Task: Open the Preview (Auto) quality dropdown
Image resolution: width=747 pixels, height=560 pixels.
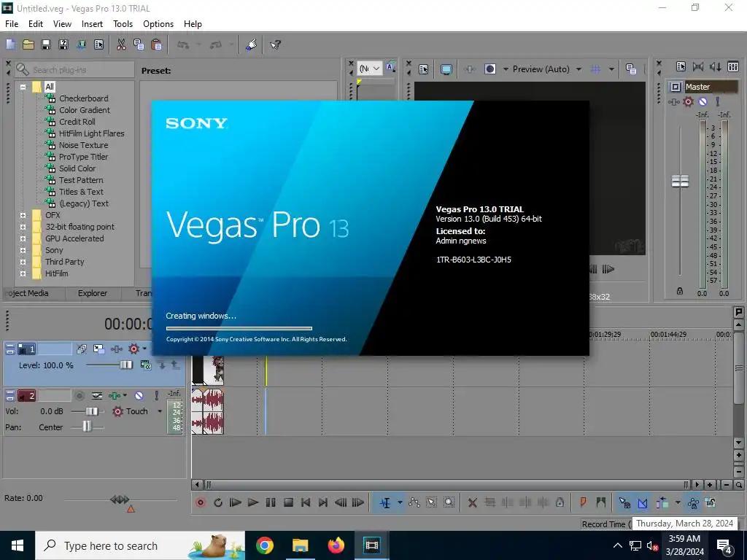Action: click(x=578, y=69)
